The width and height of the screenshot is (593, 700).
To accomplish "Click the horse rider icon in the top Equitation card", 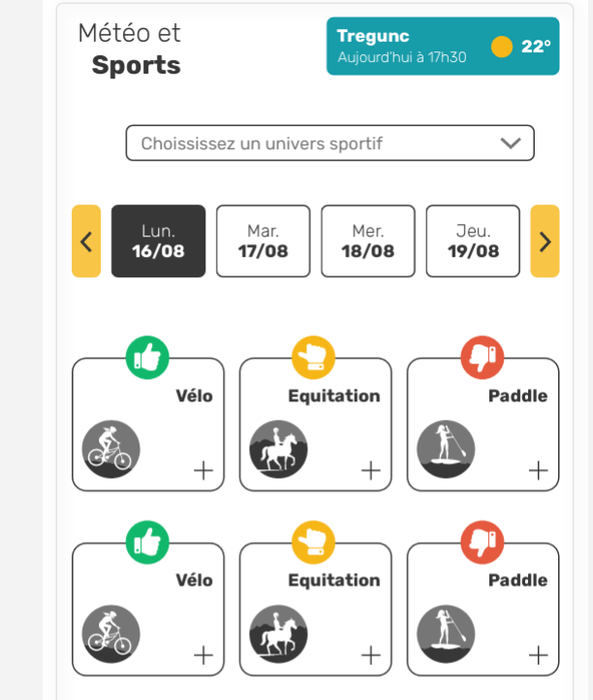I will (x=278, y=449).
